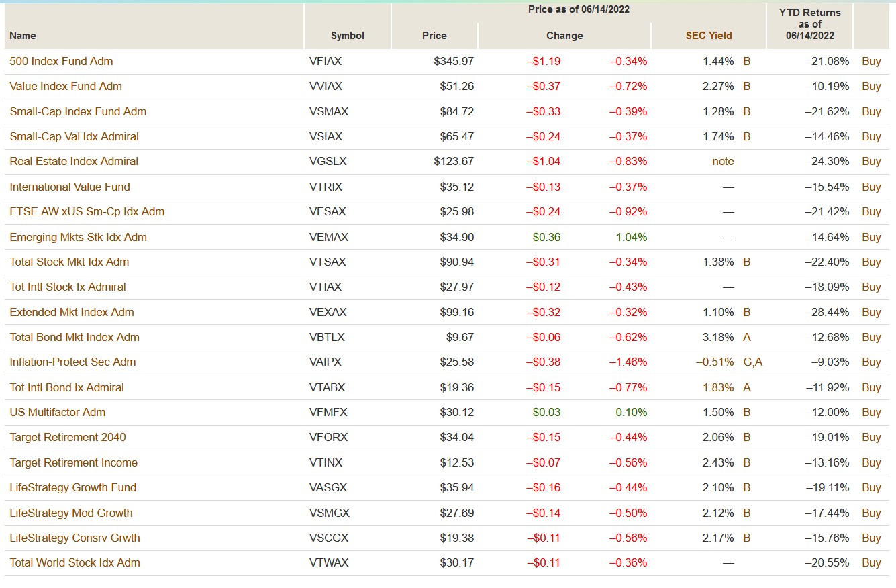Open the LifeStrategy Mod Growth link
Screen dimensions: 896x588
point(71,513)
